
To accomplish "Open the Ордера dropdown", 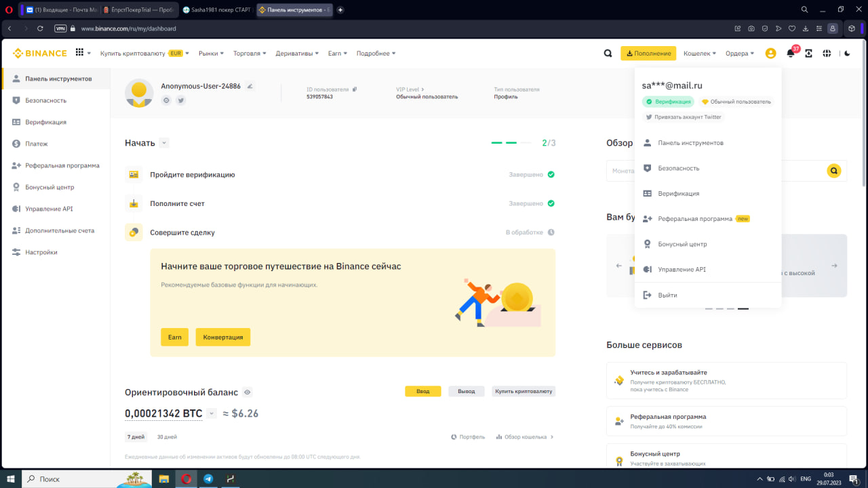I will (x=740, y=54).
